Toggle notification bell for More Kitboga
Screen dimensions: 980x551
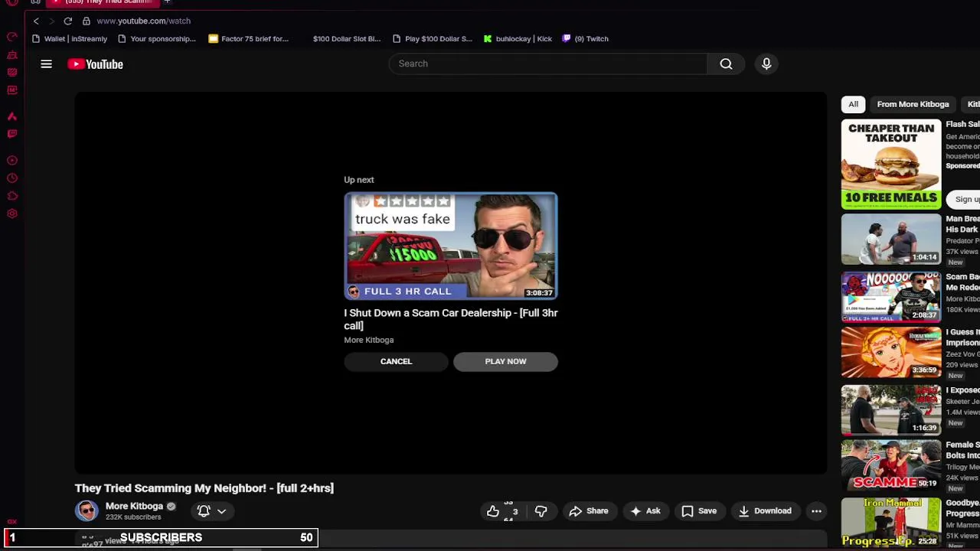pos(204,510)
